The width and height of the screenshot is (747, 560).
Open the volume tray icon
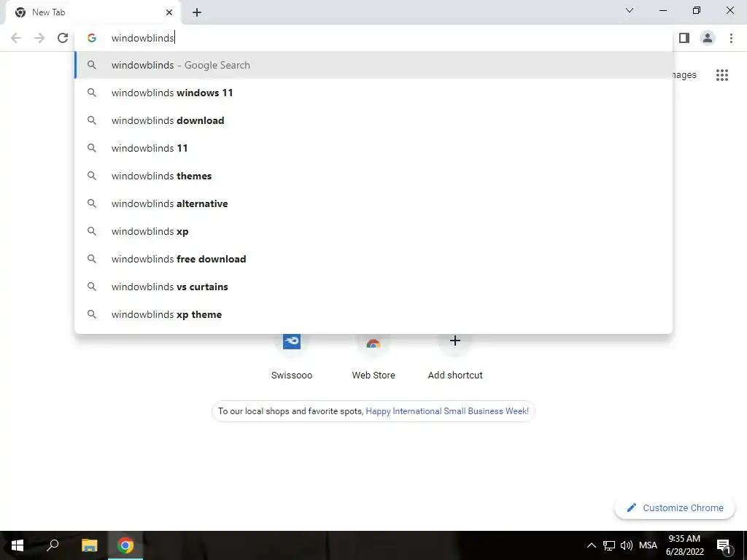tap(627, 545)
